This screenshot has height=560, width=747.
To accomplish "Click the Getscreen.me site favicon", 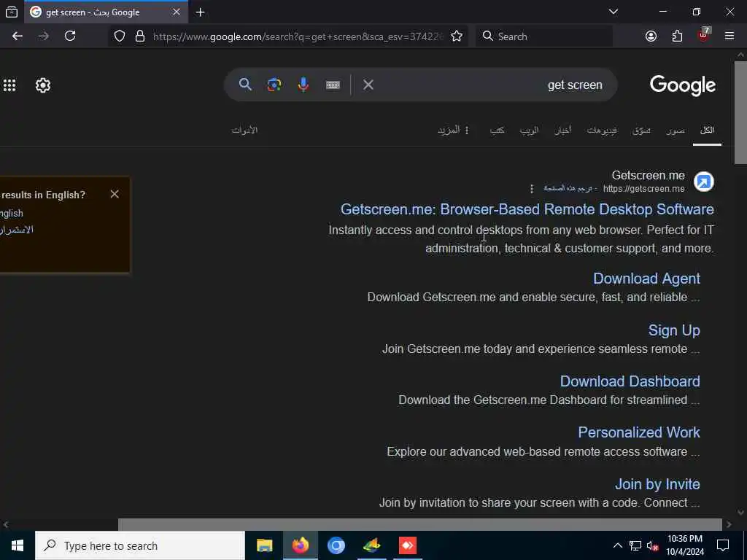I will pyautogui.click(x=704, y=182).
